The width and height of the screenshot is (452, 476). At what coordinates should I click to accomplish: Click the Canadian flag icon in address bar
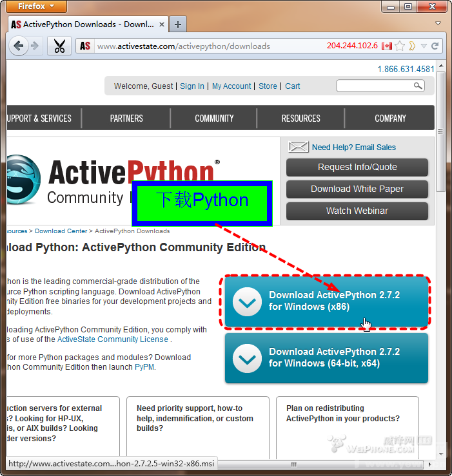(x=387, y=46)
